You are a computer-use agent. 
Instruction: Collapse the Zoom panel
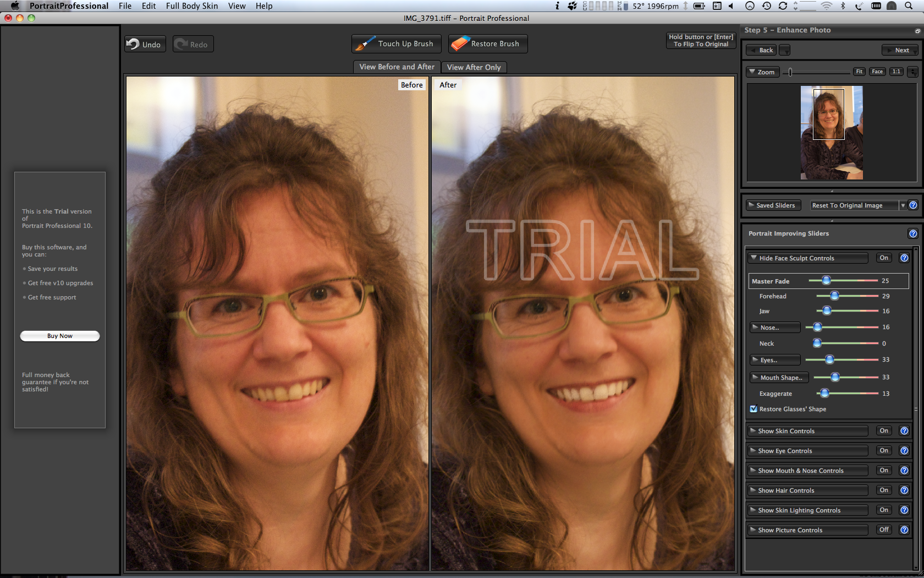coord(763,72)
